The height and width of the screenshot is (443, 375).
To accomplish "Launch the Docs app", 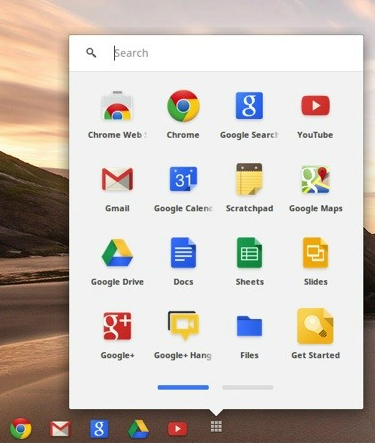I will tap(183, 253).
